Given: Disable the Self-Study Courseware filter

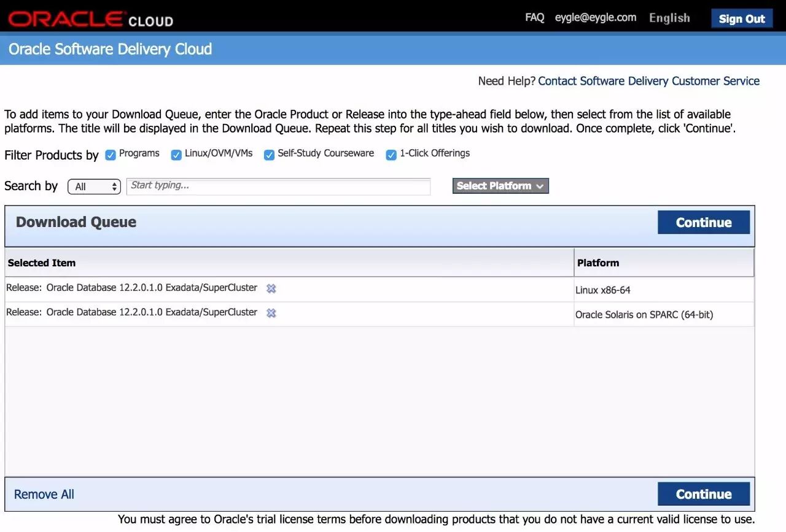Looking at the screenshot, I should coord(269,155).
